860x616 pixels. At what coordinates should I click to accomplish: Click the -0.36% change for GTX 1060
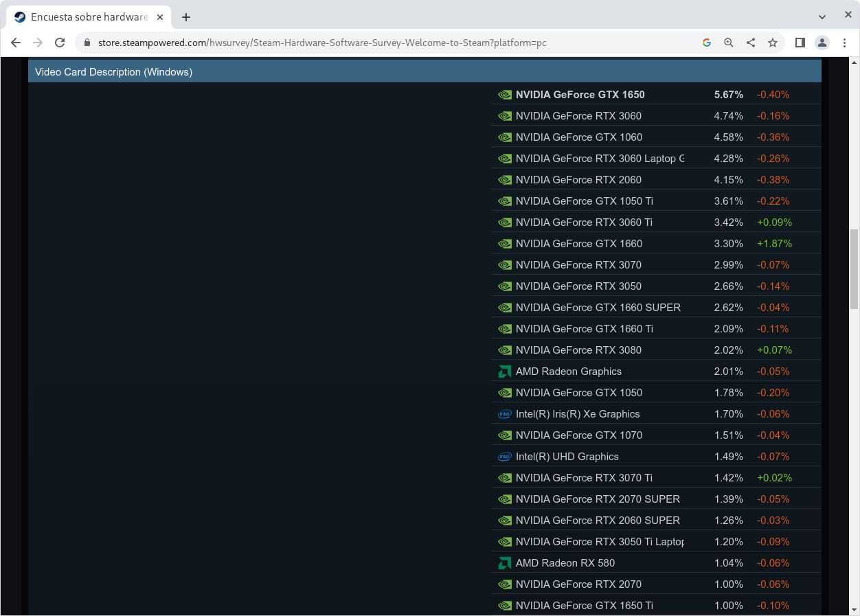click(x=773, y=137)
